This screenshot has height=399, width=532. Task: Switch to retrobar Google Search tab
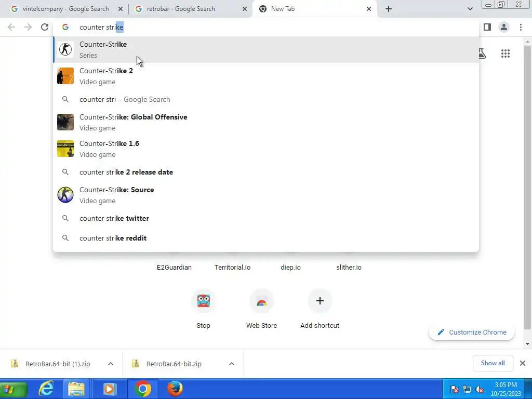point(180,9)
